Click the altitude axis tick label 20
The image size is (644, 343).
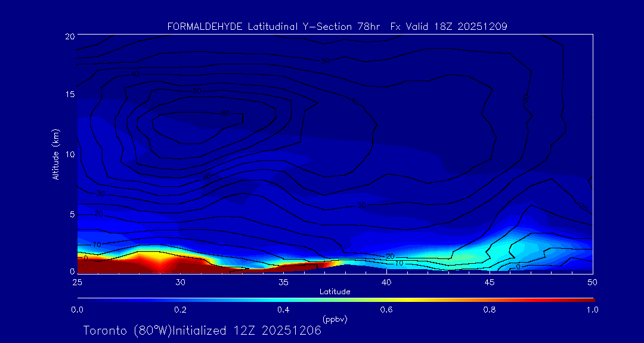click(x=70, y=36)
